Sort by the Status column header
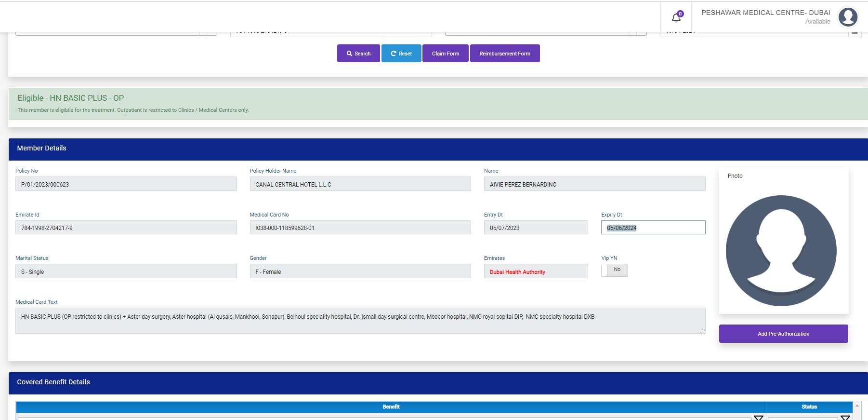 point(809,407)
